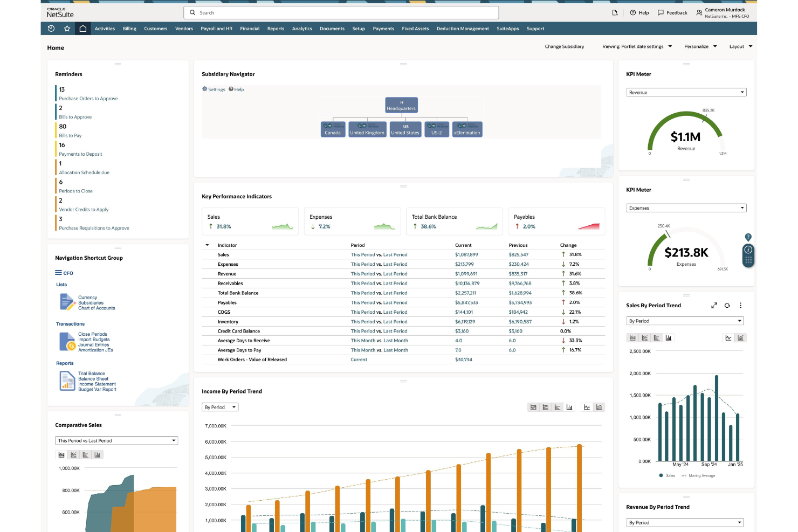Click Close Periods shortcut link
Image resolution: width=798 pixels, height=532 pixels.
[93, 334]
